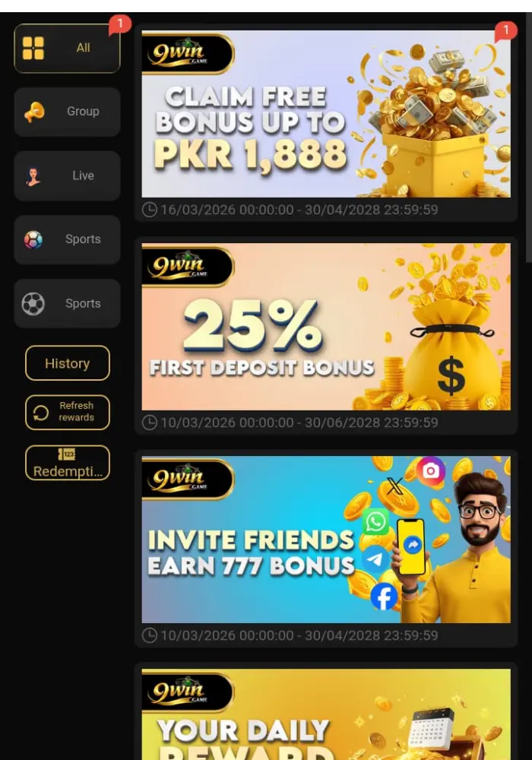Image resolution: width=532 pixels, height=760 pixels.
Task: Click the clock icon under the PKR 1,888 banner
Action: pos(149,210)
